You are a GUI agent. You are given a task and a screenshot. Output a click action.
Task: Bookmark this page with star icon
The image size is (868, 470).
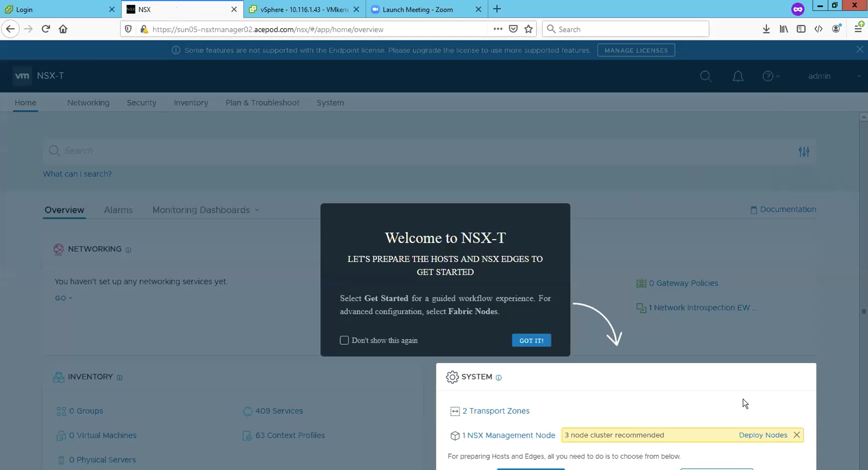coord(529,29)
